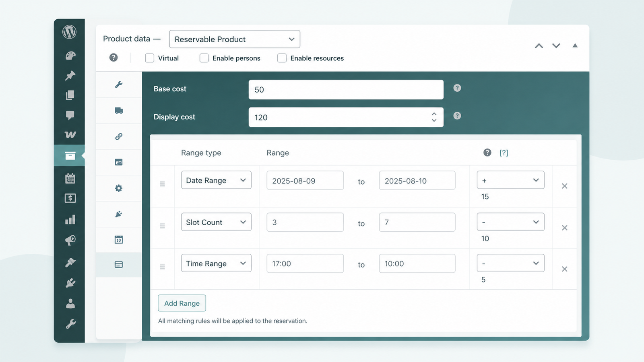This screenshot has width=644, height=362.
Task: Open Attributes card tab in product data
Action: pos(119,162)
